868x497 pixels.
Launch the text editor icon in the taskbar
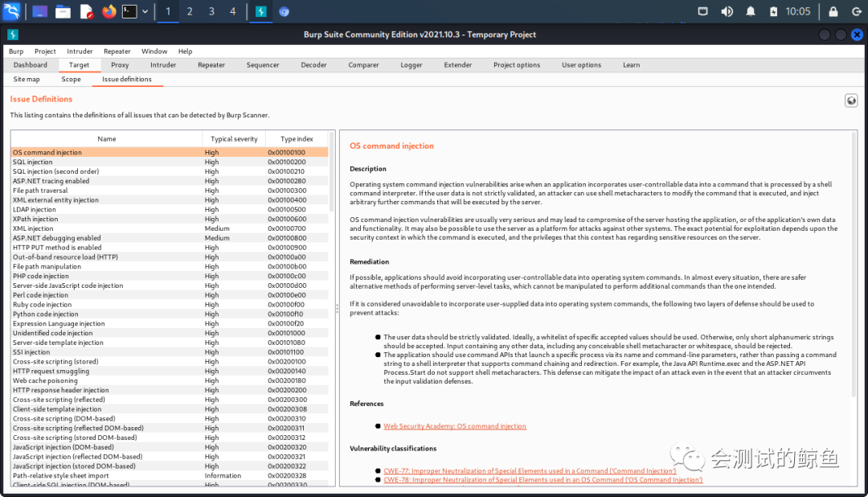pos(86,11)
